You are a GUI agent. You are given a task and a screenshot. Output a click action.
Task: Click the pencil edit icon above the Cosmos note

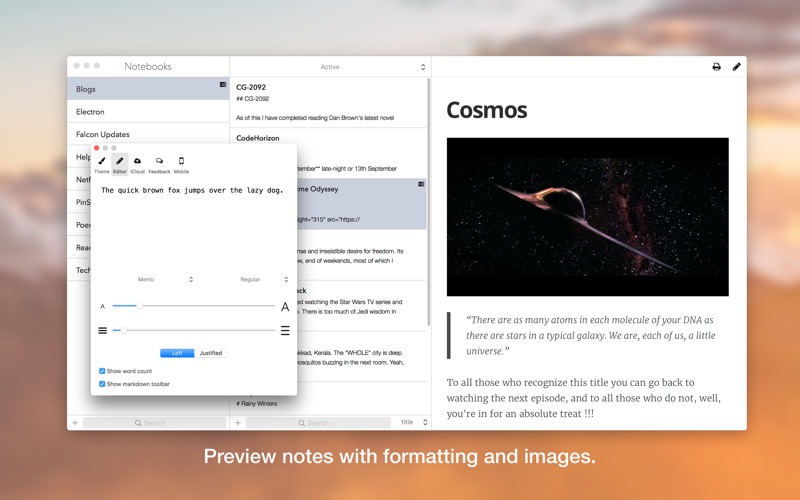point(737,67)
